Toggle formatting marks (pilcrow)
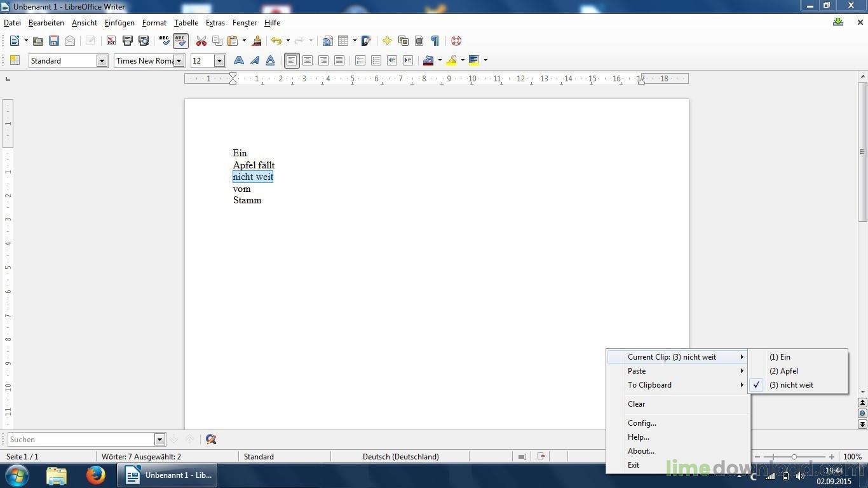This screenshot has height=488, width=868. click(x=435, y=41)
